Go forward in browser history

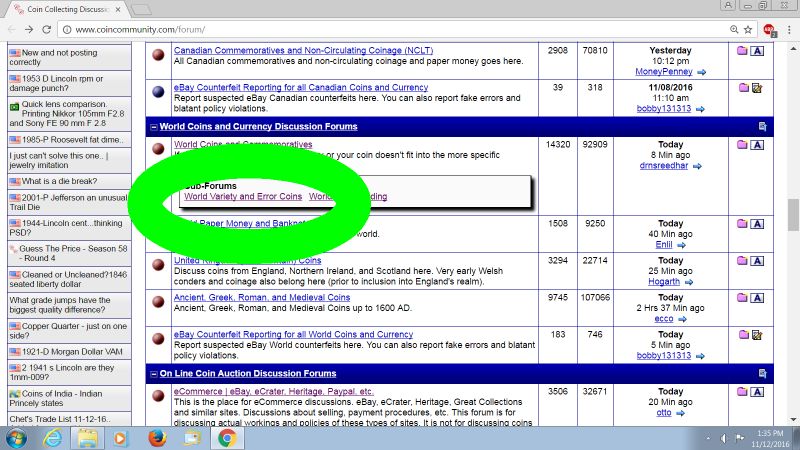click(29, 30)
